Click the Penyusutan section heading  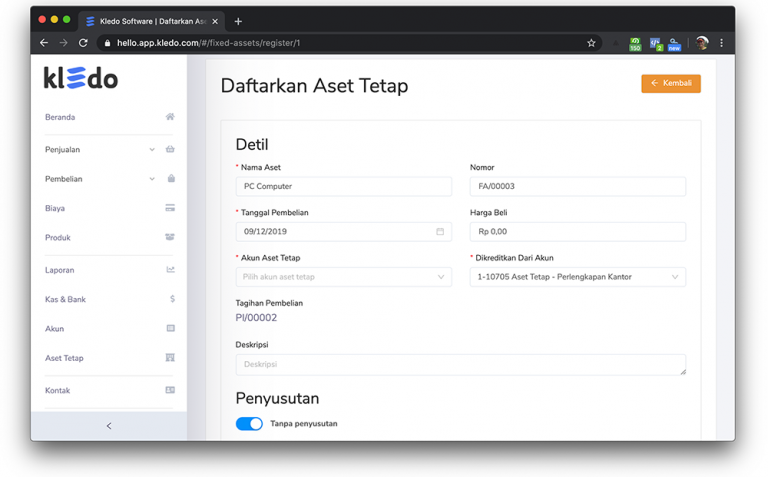[277, 398]
